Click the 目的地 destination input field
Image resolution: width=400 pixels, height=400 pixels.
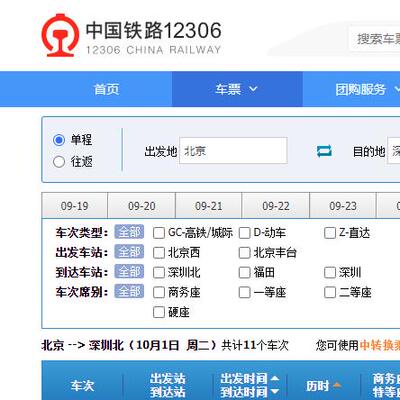point(393,150)
